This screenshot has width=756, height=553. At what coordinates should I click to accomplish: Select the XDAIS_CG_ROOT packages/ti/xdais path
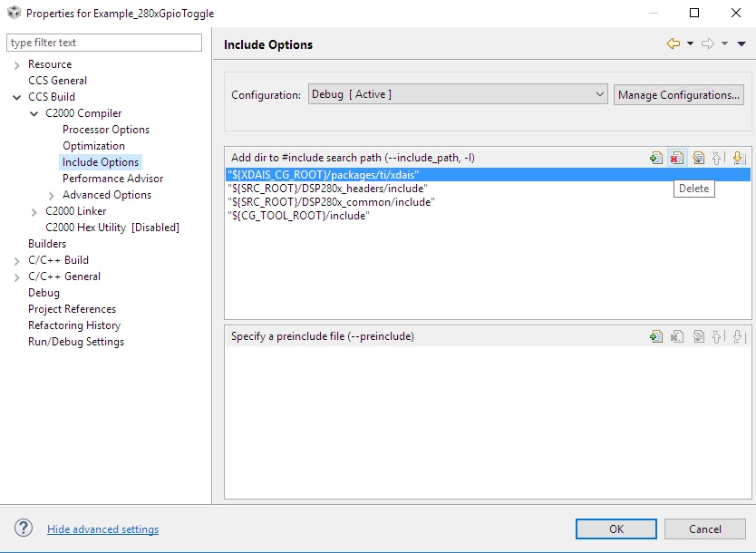click(488, 175)
